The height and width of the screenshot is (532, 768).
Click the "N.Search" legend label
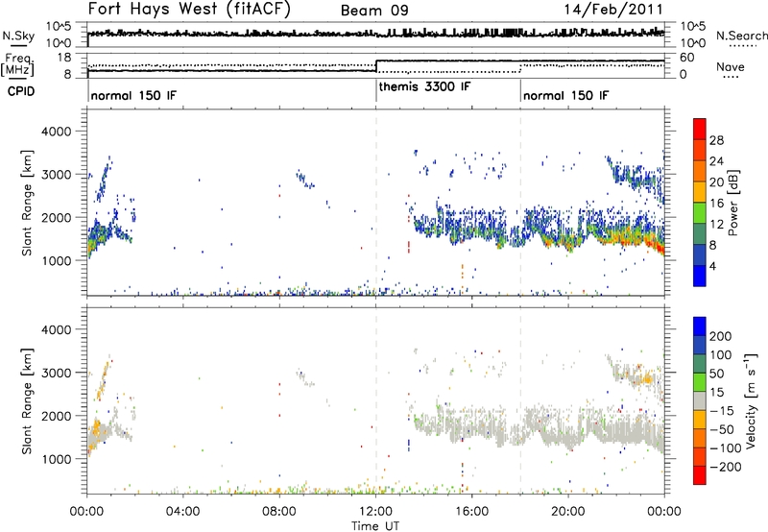coord(741,36)
